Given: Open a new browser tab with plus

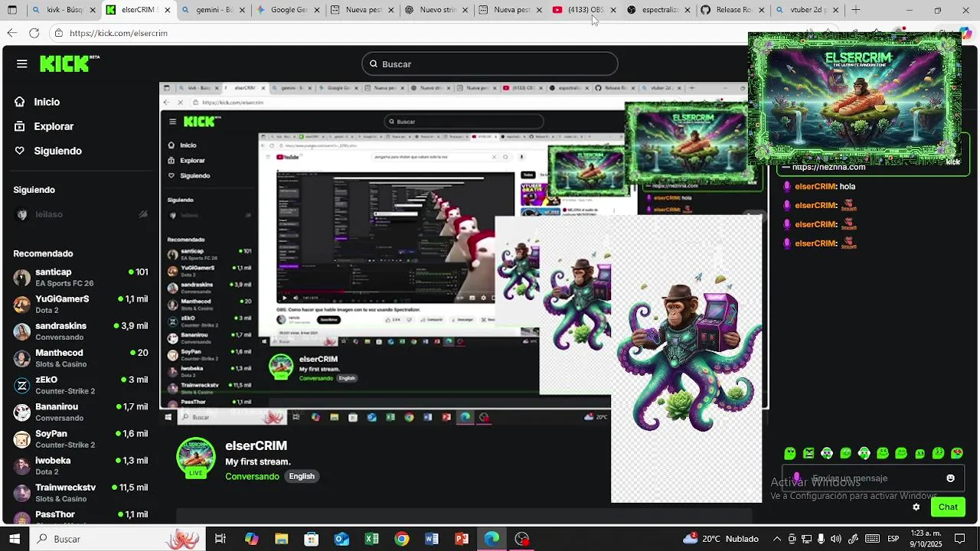Looking at the screenshot, I should 856,10.
